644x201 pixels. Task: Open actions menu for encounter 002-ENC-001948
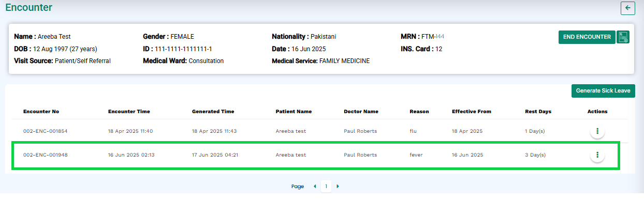(x=597, y=155)
